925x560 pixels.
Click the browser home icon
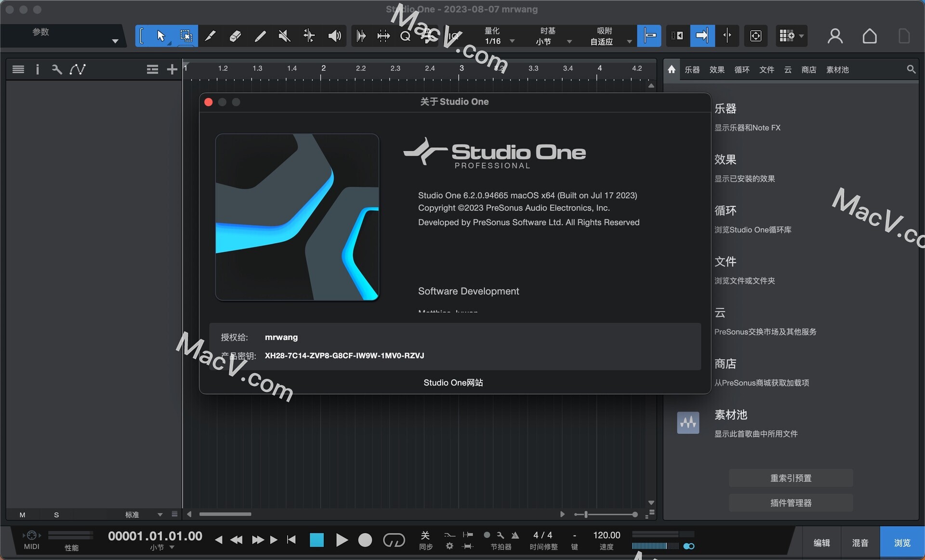click(672, 69)
